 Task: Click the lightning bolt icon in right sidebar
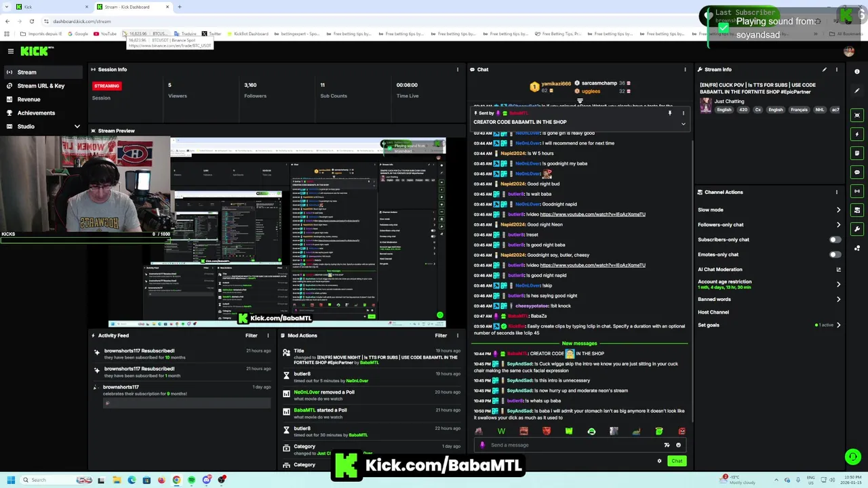point(857,134)
